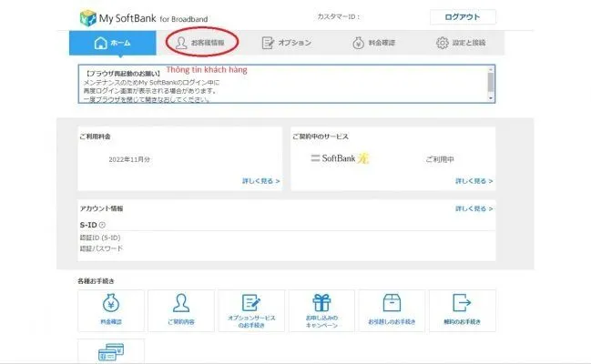The width and height of the screenshot is (591, 364).
Task: Open the オプションサービスのお手続き card
Action: coord(251,310)
